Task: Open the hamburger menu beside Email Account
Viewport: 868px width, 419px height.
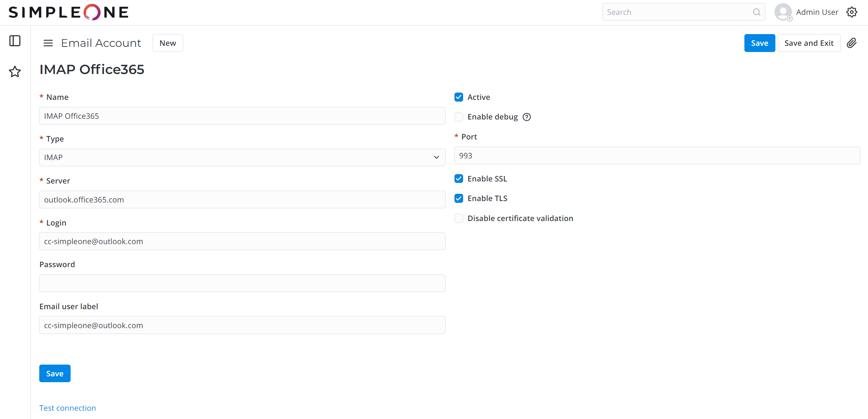Action: (48, 43)
